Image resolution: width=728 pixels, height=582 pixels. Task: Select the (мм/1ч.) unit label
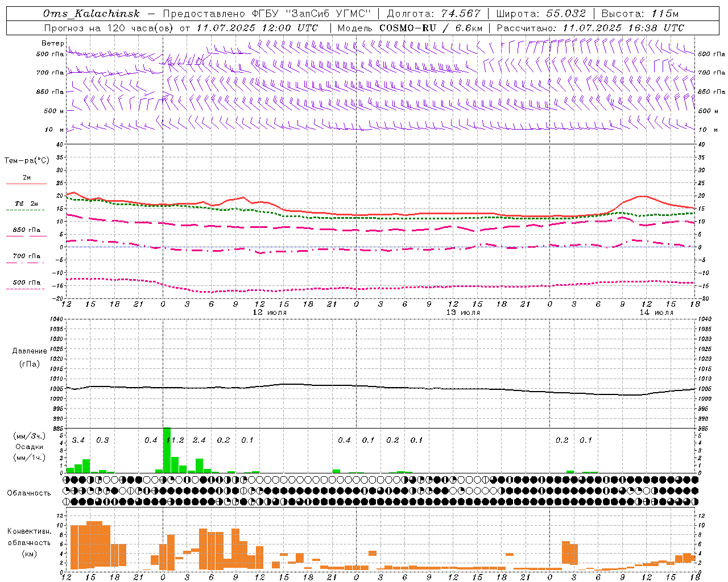30,457
